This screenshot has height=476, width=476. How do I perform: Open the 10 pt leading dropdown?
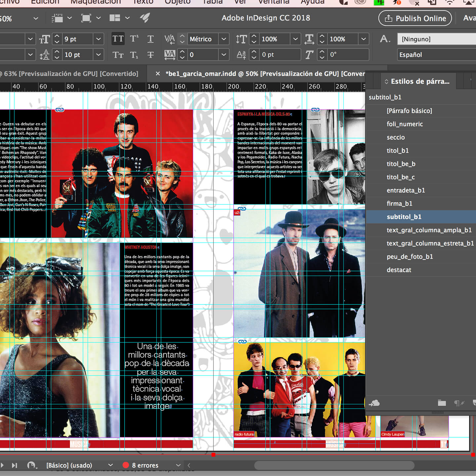(99, 55)
